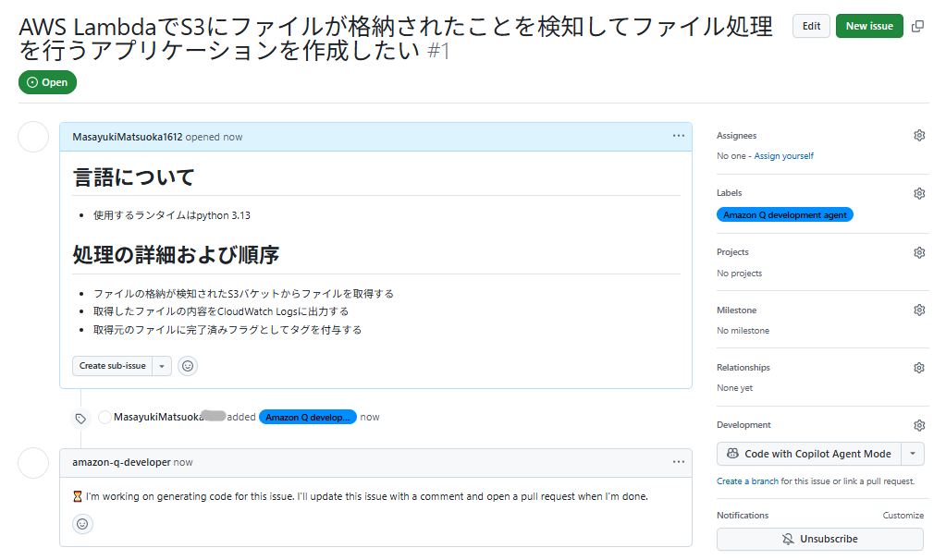Click small avatar in label-added timeline event
The image size is (946, 560).
[104, 417]
